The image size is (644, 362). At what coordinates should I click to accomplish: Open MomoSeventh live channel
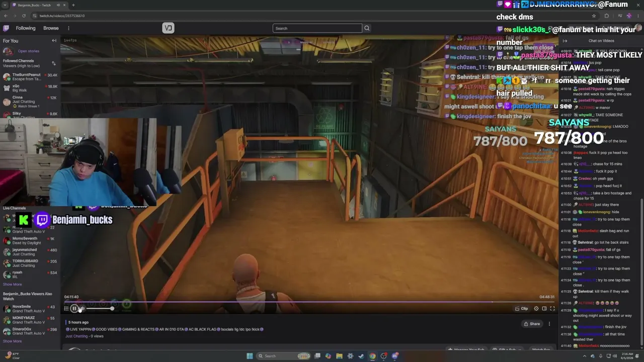pyautogui.click(x=30, y=240)
